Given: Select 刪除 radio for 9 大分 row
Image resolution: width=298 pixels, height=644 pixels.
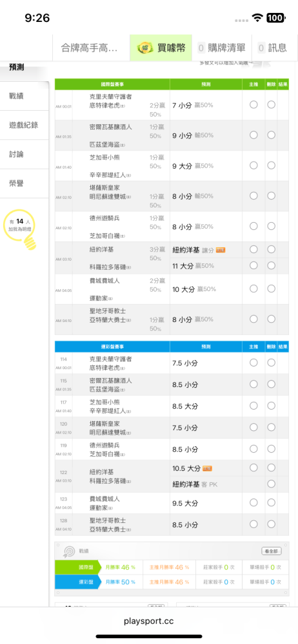Looking at the screenshot, I should coord(272,165).
